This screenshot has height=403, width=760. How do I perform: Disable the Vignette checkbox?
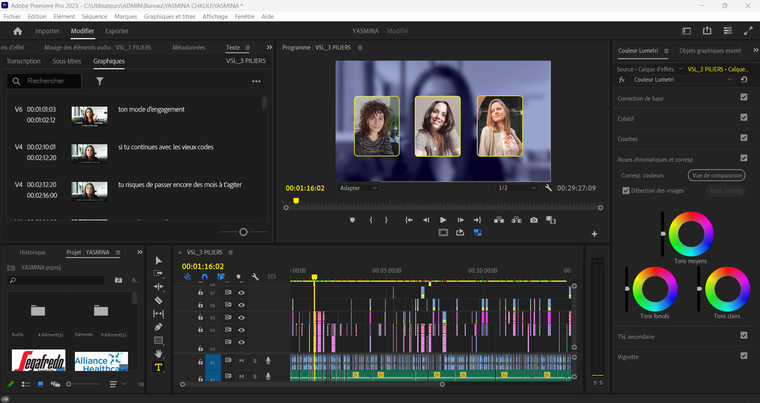[x=743, y=355]
